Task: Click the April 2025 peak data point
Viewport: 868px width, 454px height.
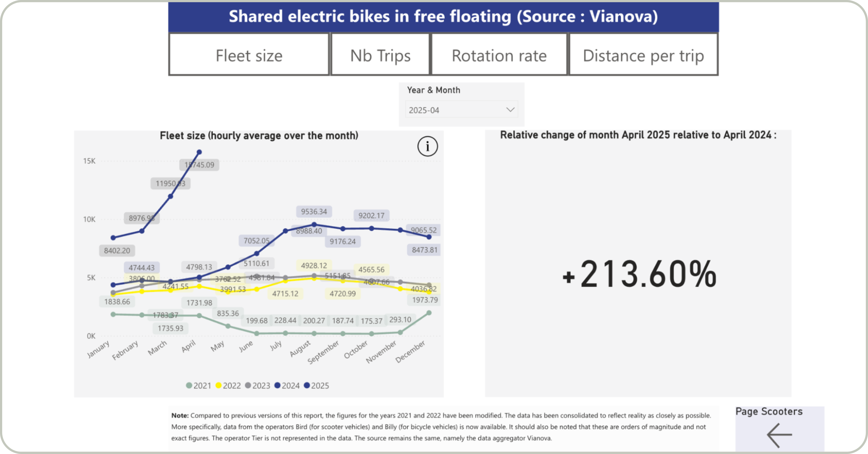Action: click(199, 152)
